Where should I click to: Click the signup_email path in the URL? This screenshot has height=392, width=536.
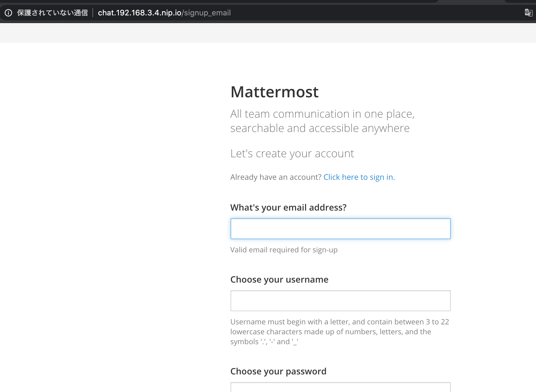(207, 13)
